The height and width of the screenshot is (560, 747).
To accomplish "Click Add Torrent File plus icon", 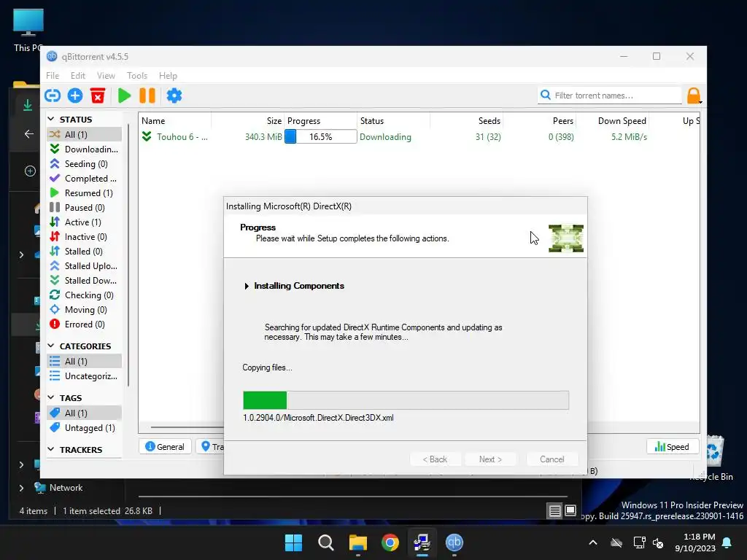I will pyautogui.click(x=75, y=96).
